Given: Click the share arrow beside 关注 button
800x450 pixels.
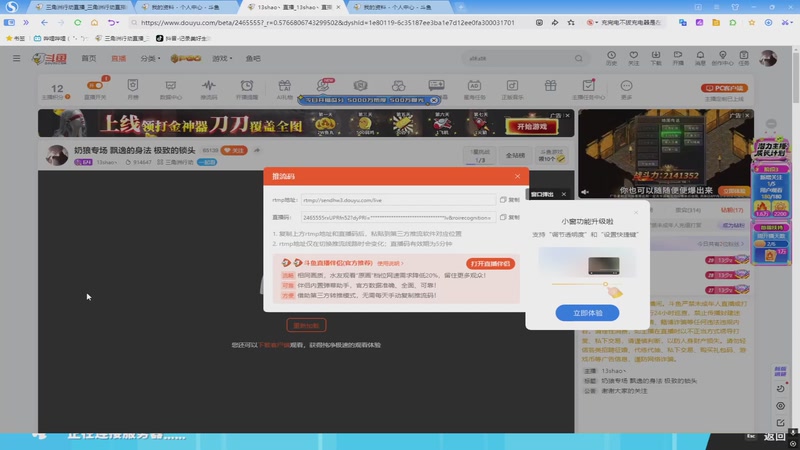Looking at the screenshot, I should 257,150.
